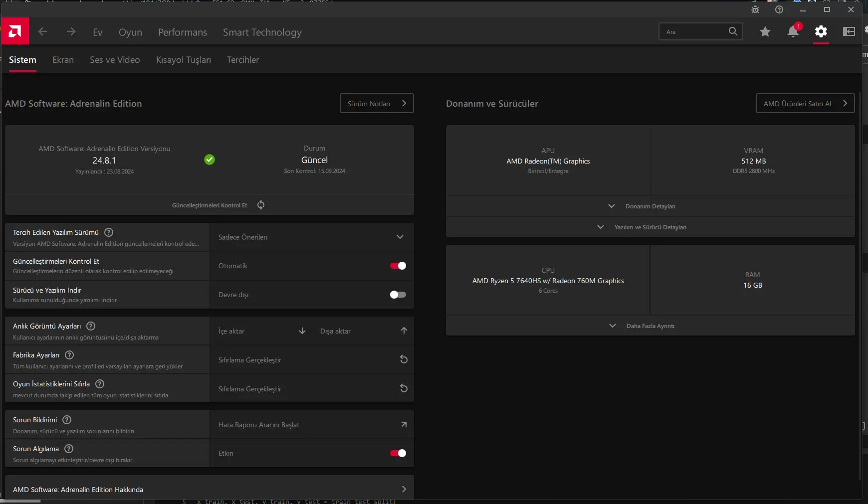Click Hata Raporu Aracını Başlat

point(259,425)
